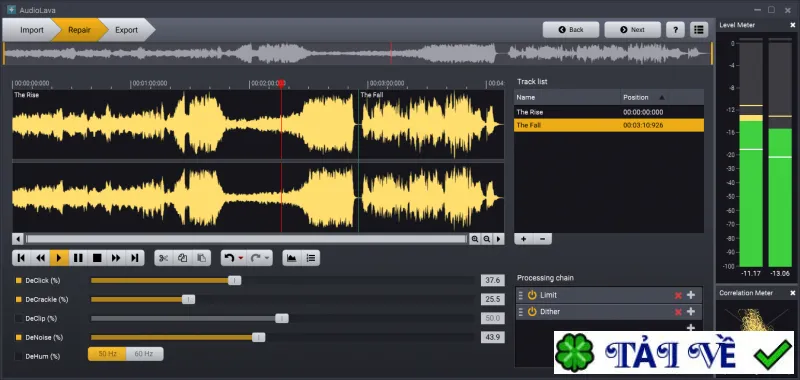
Task: Close the Level Meter panel
Action: coord(792,25)
